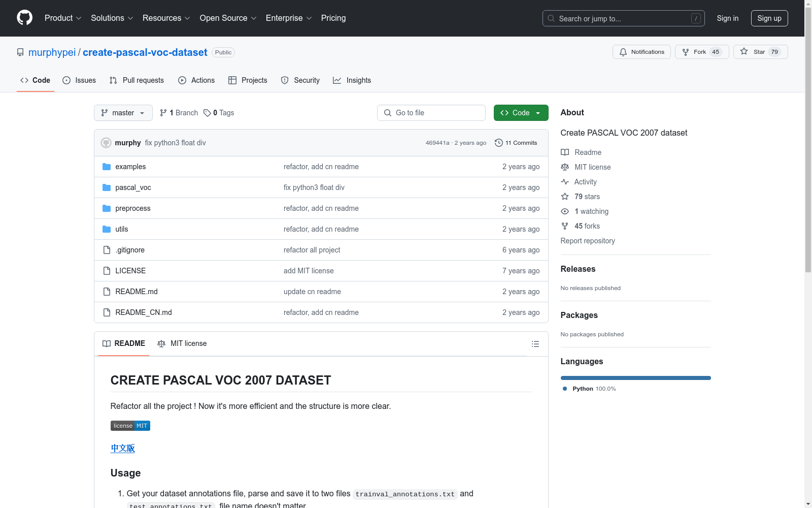Click the GitHub logo icon

pyautogui.click(x=24, y=18)
